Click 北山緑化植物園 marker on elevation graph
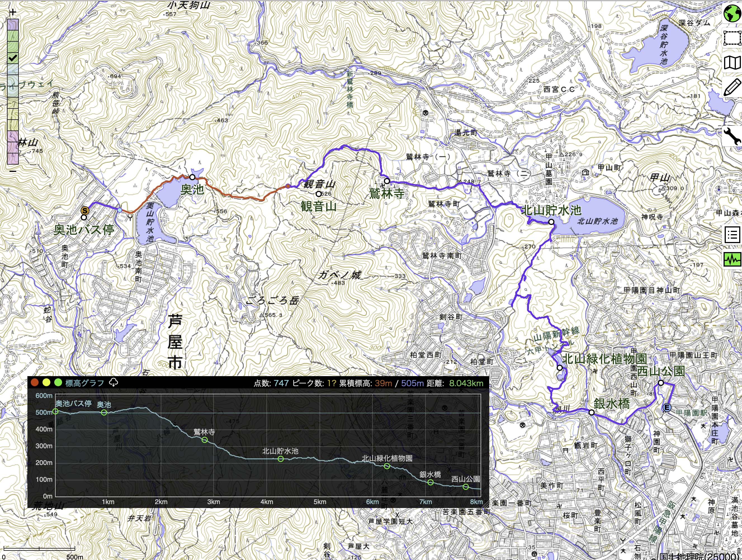Image resolution: width=742 pixels, height=560 pixels. point(387,466)
